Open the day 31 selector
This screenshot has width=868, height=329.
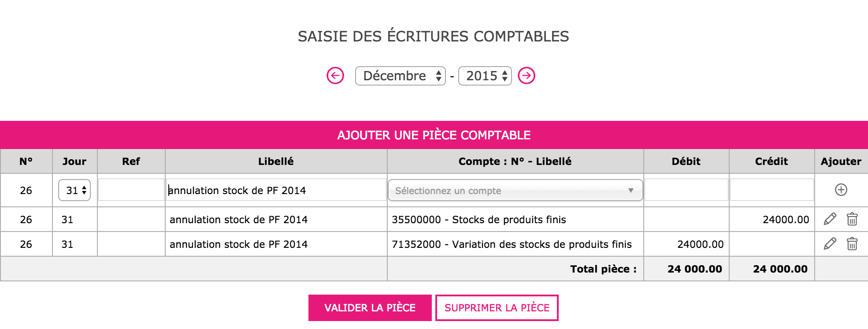pos(74,190)
